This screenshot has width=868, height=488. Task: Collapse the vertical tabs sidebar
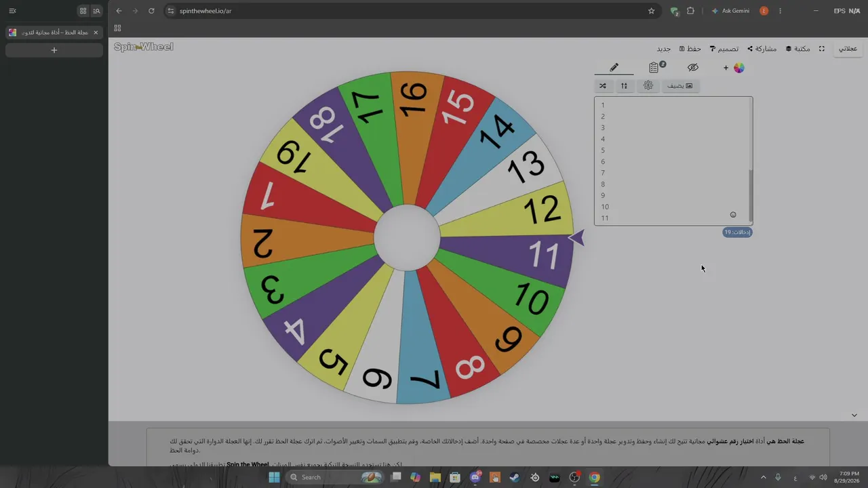(12, 11)
